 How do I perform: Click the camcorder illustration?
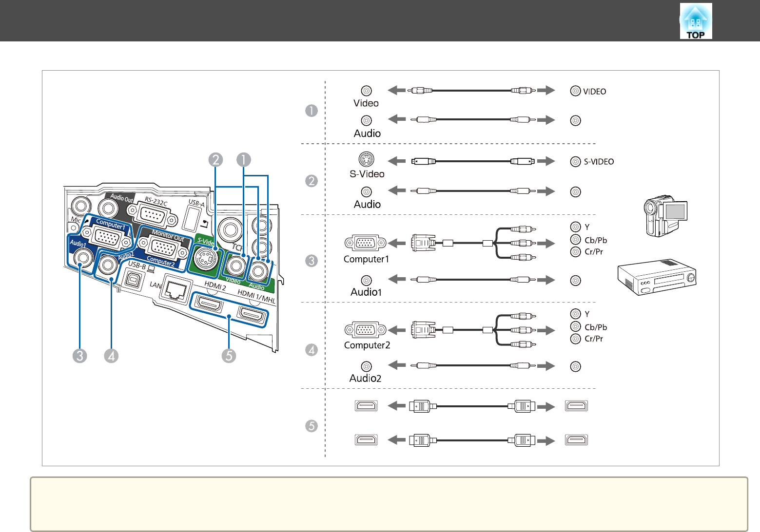coord(665,216)
